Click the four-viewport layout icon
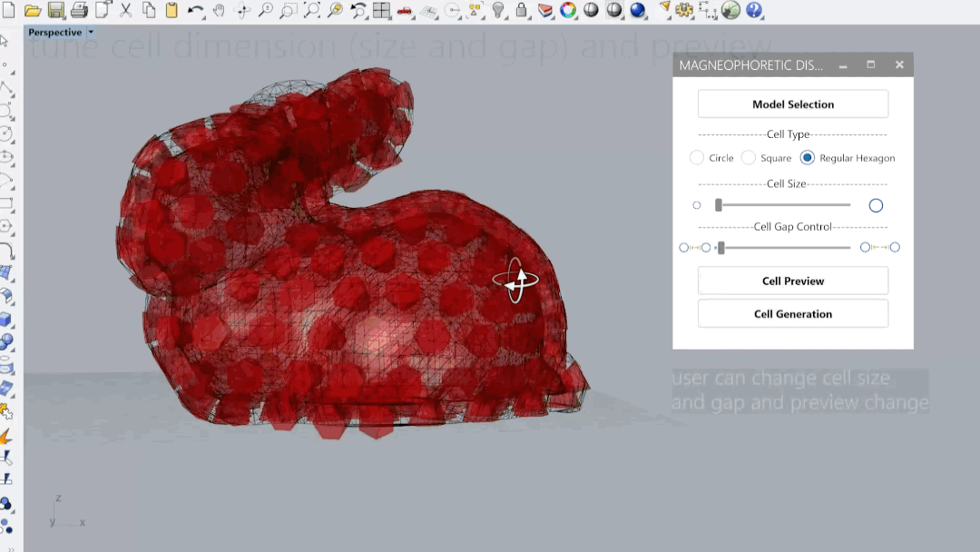The height and width of the screenshot is (552, 980). pos(381,11)
